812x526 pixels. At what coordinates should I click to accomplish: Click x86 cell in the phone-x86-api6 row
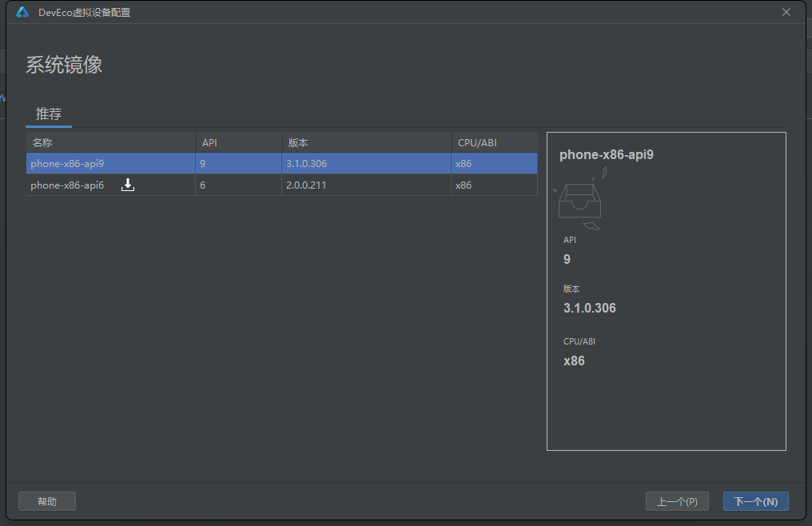(464, 185)
